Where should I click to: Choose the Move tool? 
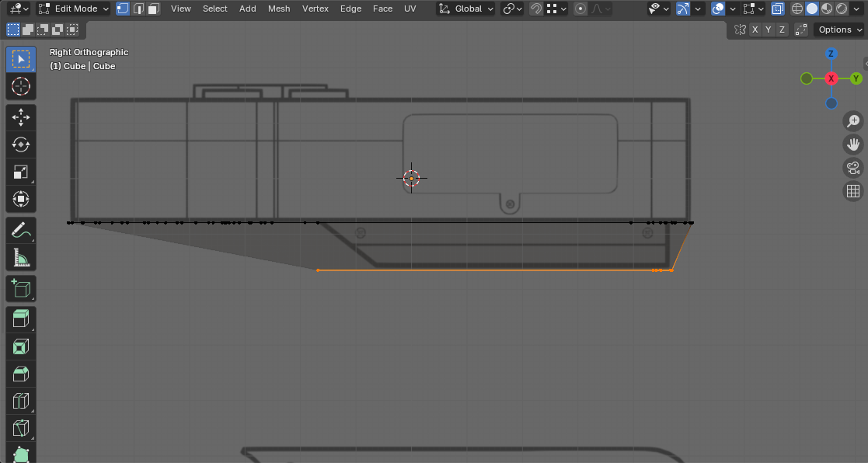click(x=20, y=117)
